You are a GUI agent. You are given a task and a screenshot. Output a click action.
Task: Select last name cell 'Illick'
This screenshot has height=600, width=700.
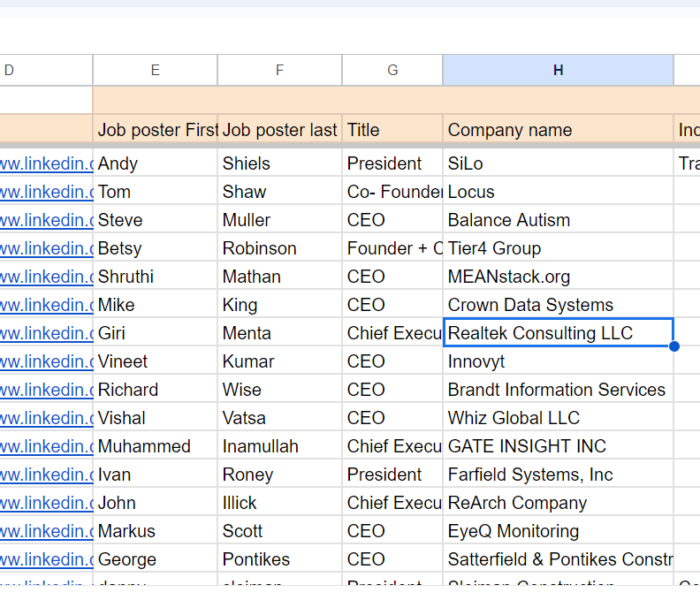coord(279,503)
